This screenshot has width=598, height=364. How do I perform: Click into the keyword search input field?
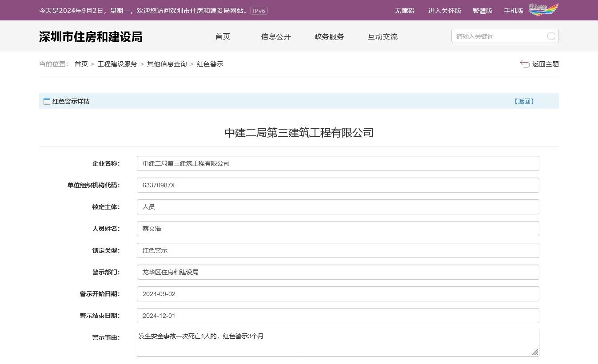coord(498,36)
